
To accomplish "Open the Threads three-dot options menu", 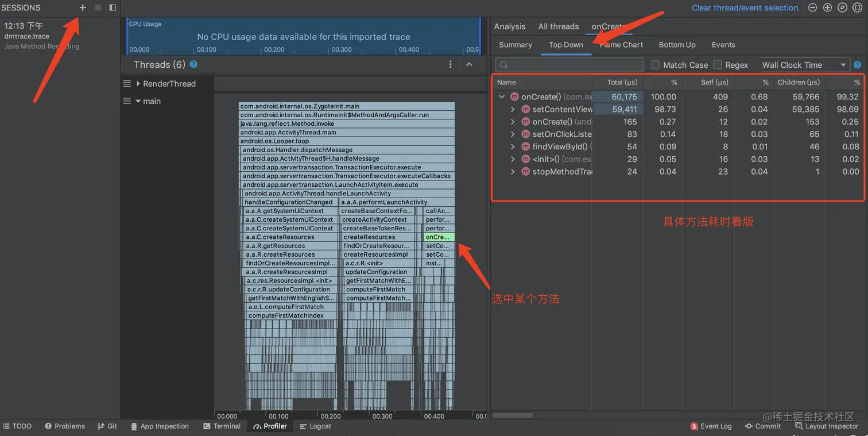I will pyautogui.click(x=451, y=64).
